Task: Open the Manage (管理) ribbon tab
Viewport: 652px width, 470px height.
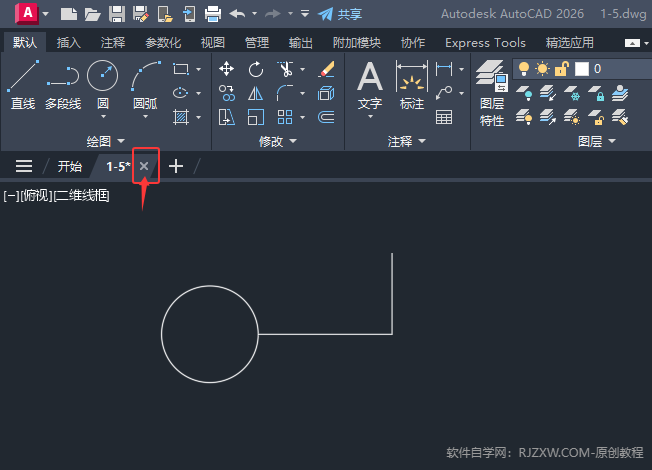Action: tap(257, 42)
